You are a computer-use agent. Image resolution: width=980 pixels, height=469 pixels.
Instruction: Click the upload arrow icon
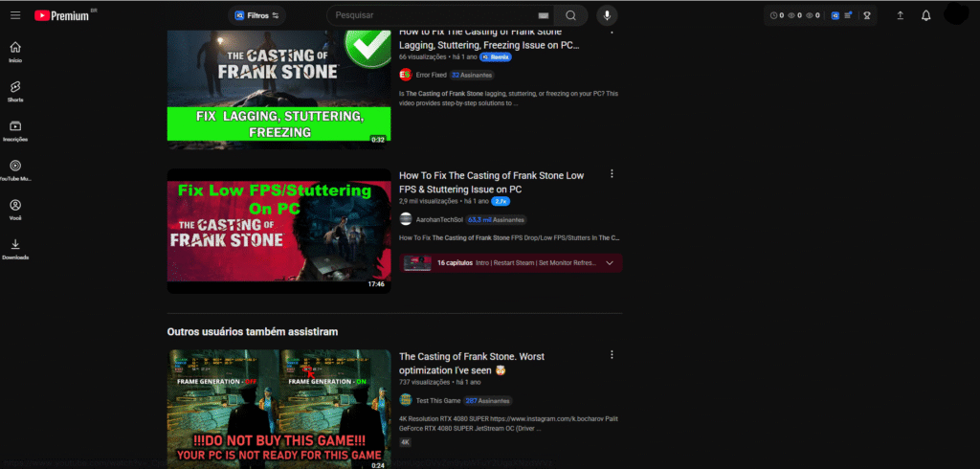tap(900, 15)
